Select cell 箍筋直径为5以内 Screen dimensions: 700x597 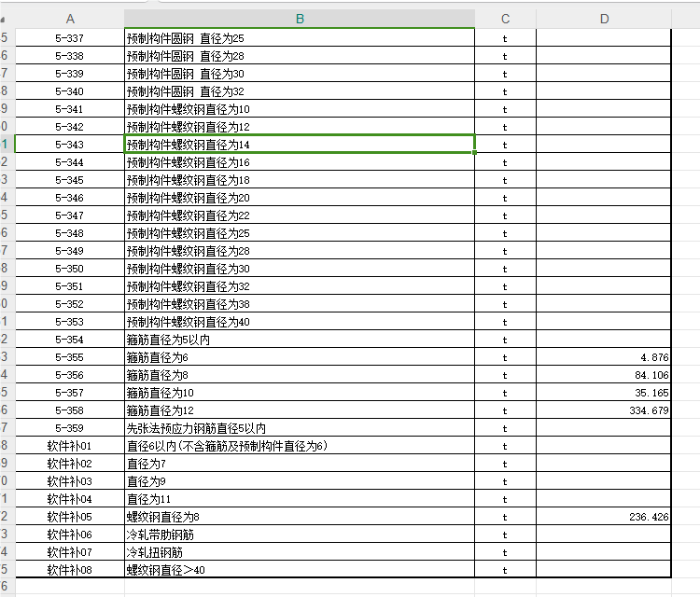[300, 340]
